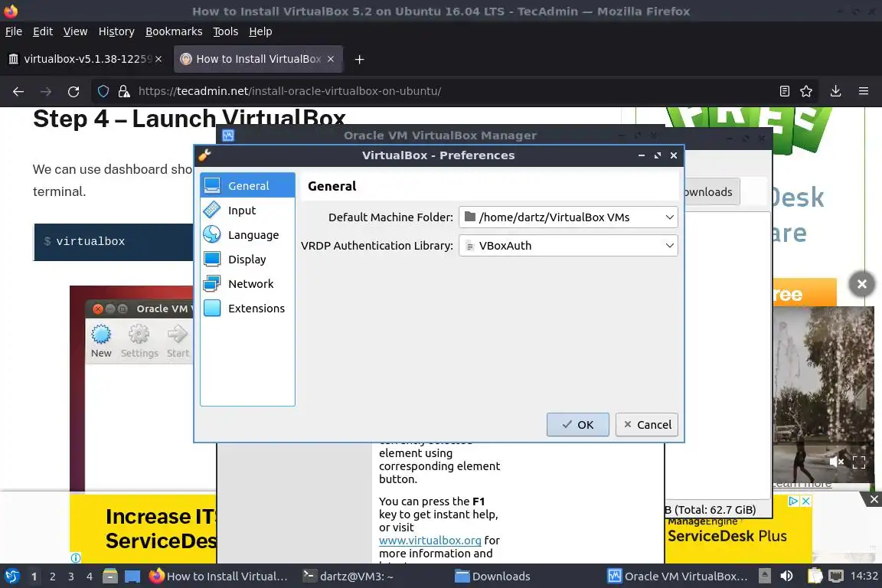
Task: Open Firefox Help menu
Action: pos(260,31)
